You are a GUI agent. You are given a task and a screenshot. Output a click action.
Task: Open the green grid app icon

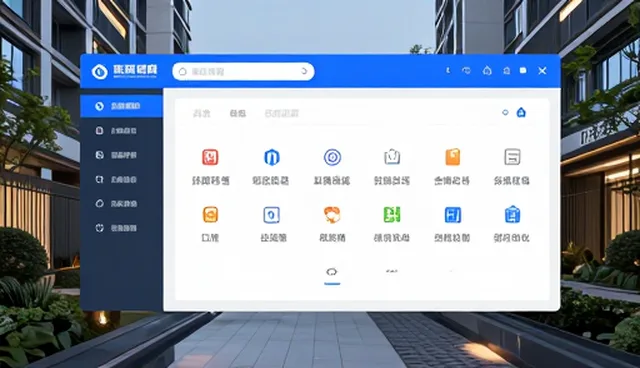point(392,215)
